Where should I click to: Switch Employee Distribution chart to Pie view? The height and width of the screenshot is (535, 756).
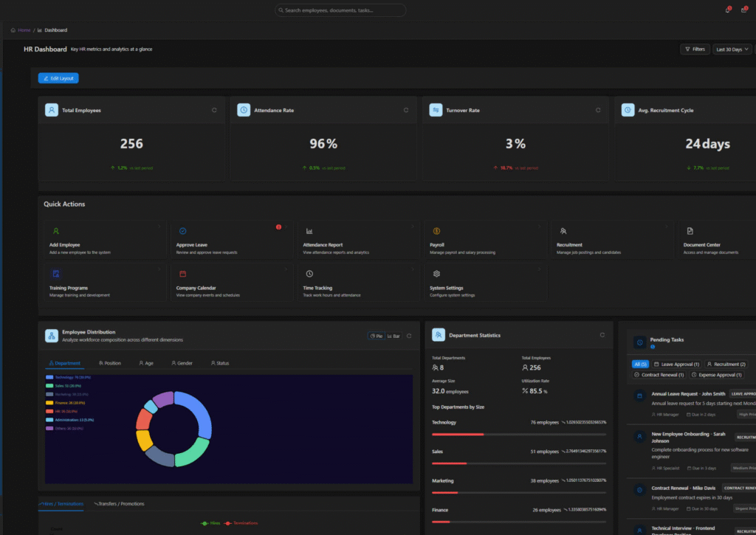click(x=376, y=336)
